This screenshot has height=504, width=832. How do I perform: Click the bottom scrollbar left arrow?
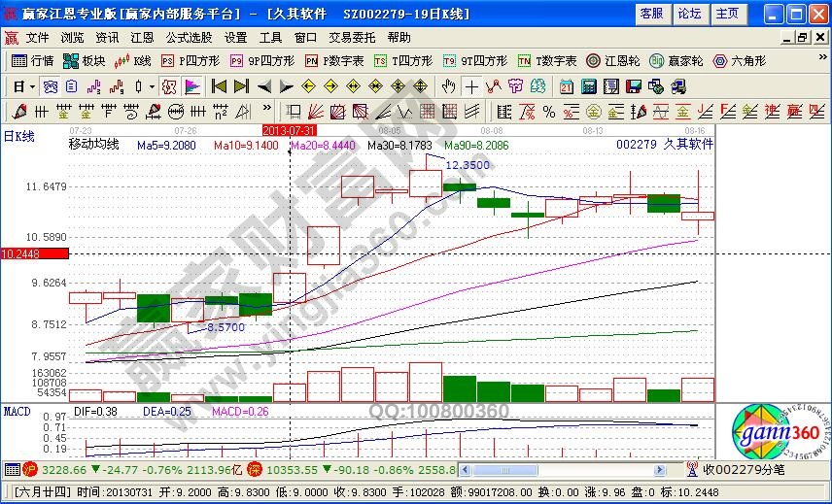(x=465, y=470)
